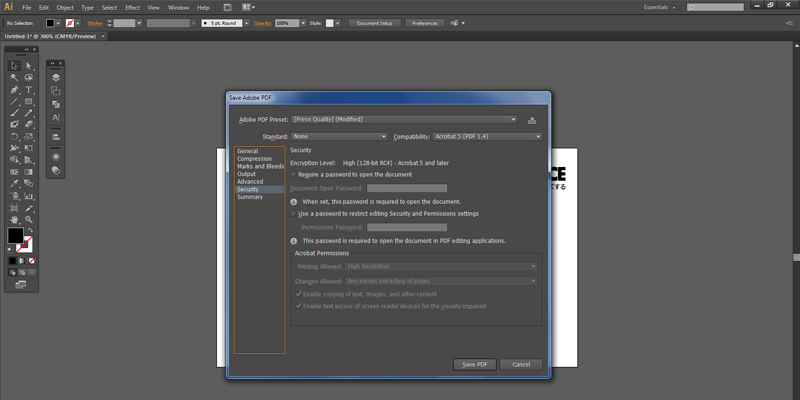Open the Arrange Documents dropdown
This screenshot has width=800, height=400.
point(248,8)
